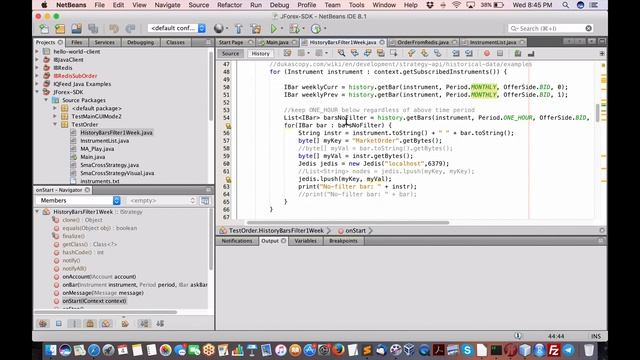Click the New File toolbar icon
This screenshot has height=360, width=640.
[44, 29]
